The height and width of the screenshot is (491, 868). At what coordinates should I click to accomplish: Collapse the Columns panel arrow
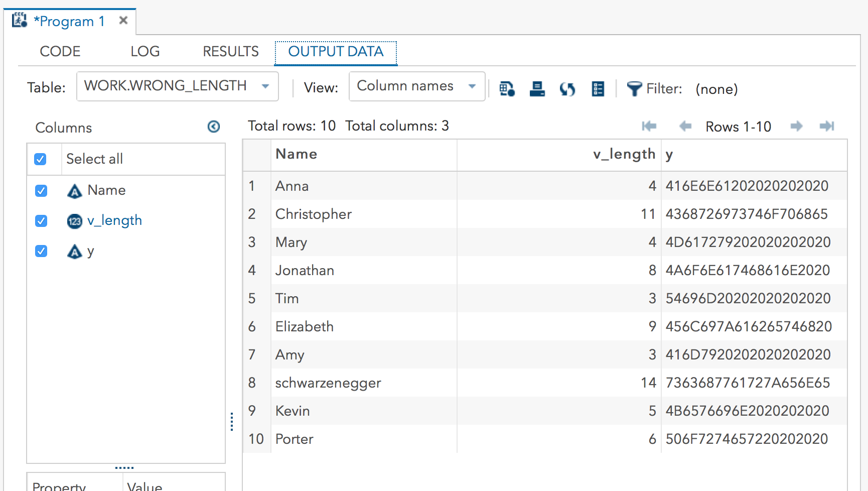(214, 127)
